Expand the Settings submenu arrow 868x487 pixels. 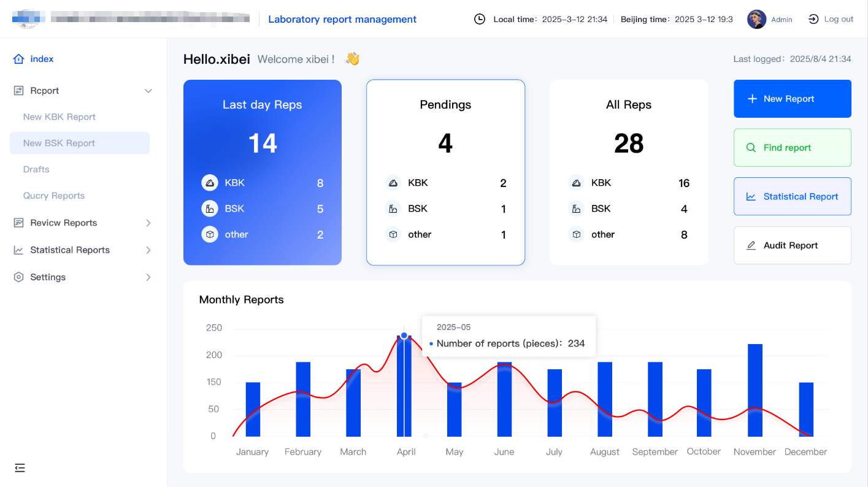click(x=148, y=277)
